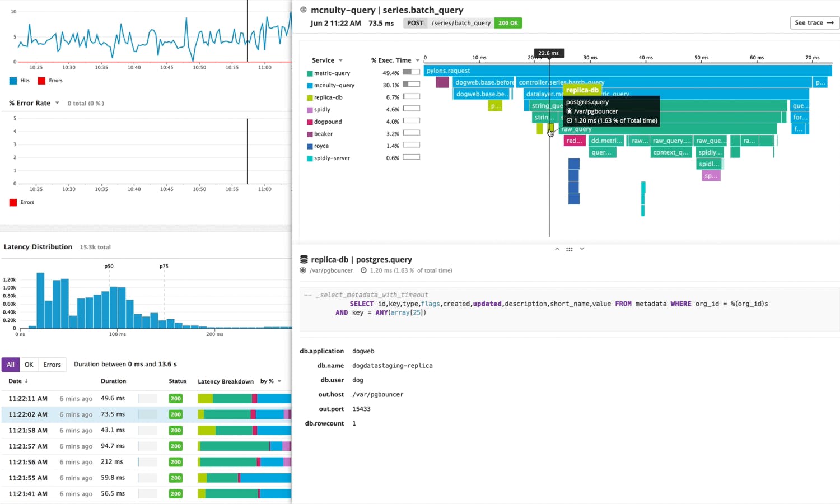Click the clock icon beside 1.20 ms

click(x=363, y=270)
